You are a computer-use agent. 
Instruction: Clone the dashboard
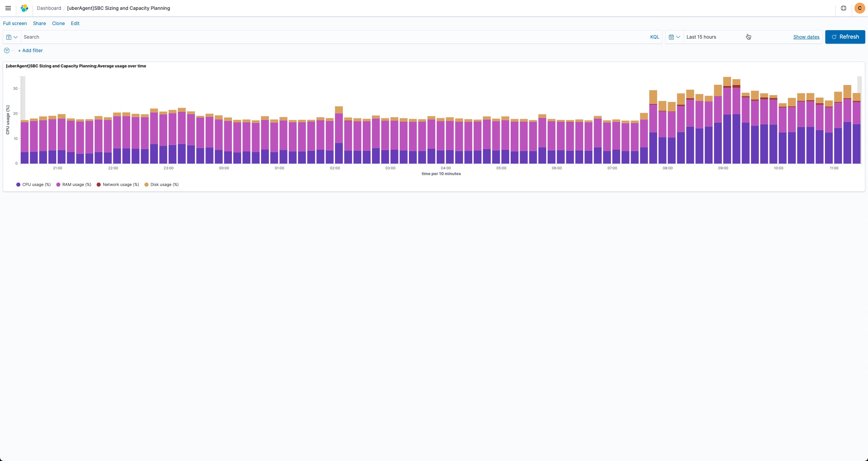pyautogui.click(x=58, y=23)
